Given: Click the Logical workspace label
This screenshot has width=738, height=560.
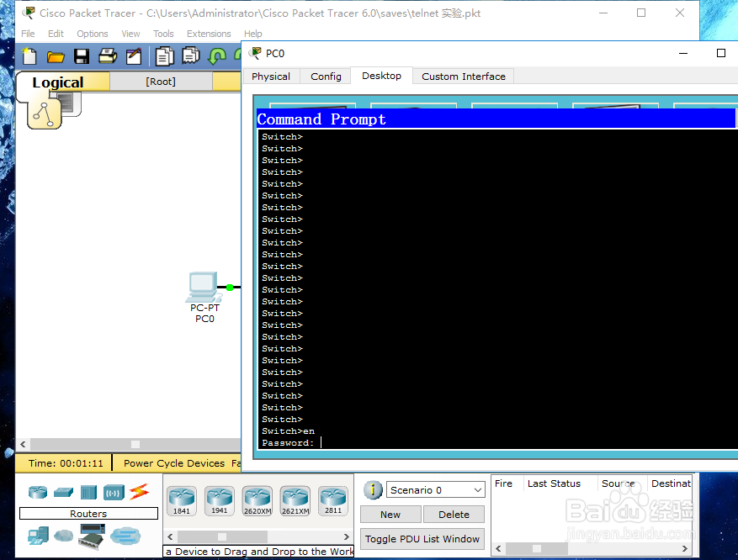Looking at the screenshot, I should point(58,82).
